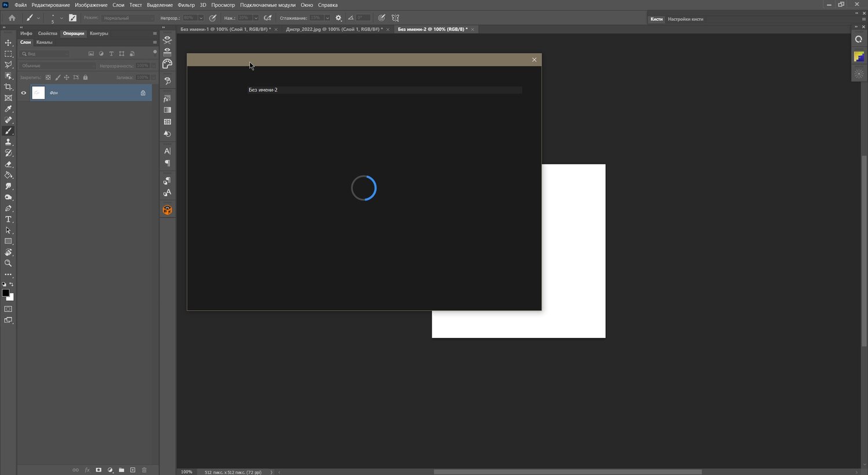Select the Clone Stamp tool
Screen dimensions: 868x475
(x=8, y=142)
